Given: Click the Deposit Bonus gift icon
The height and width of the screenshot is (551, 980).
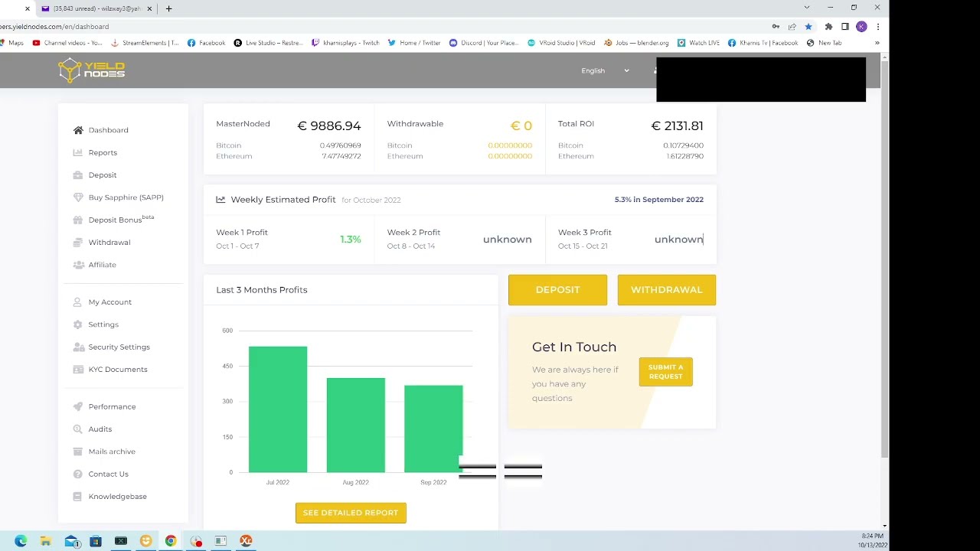Looking at the screenshot, I should (78, 220).
